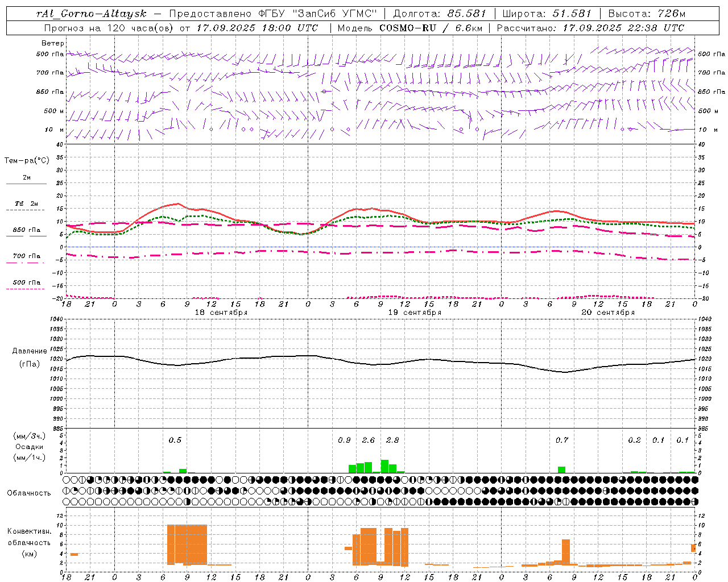Click the 2.6 precipitation total

369,440
